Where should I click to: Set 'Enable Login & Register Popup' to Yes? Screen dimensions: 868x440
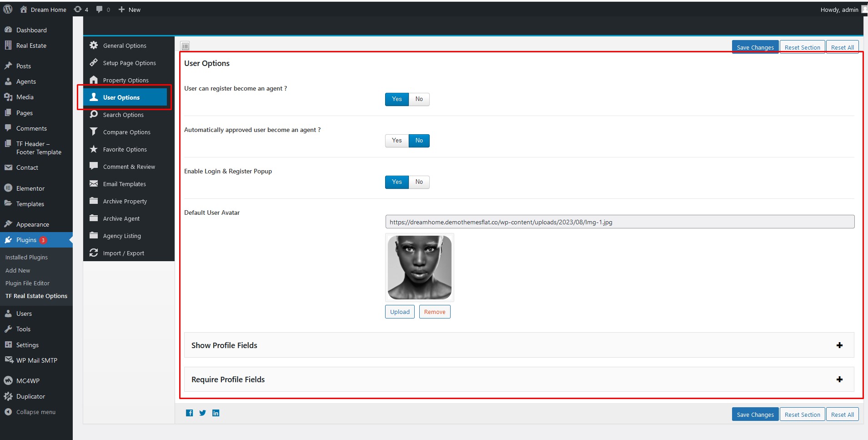(397, 182)
